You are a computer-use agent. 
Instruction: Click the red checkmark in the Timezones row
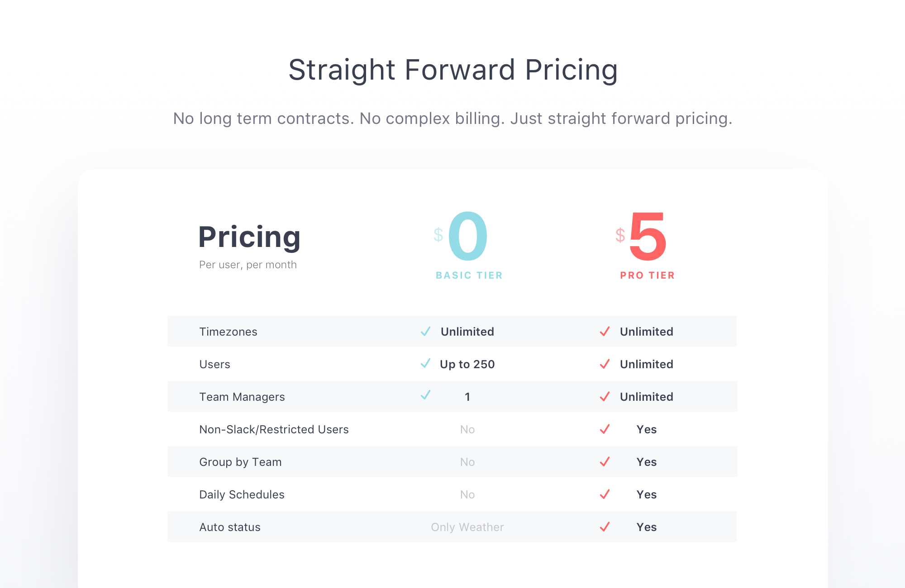pos(605,332)
